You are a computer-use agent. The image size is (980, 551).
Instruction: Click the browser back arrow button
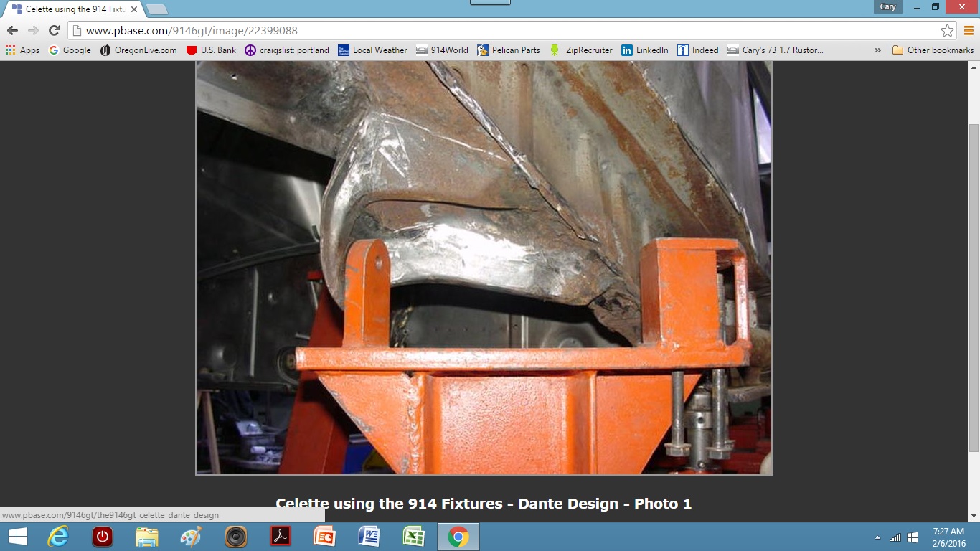(x=12, y=31)
